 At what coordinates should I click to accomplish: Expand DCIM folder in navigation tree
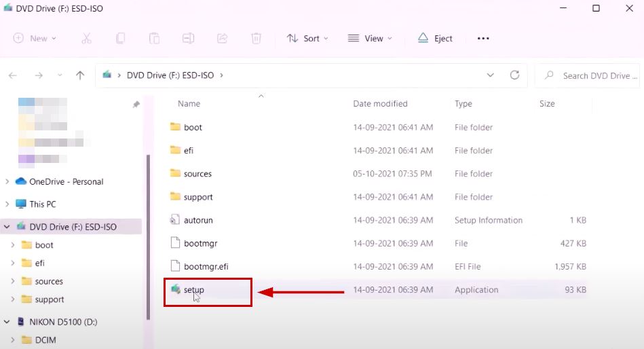click(x=13, y=340)
